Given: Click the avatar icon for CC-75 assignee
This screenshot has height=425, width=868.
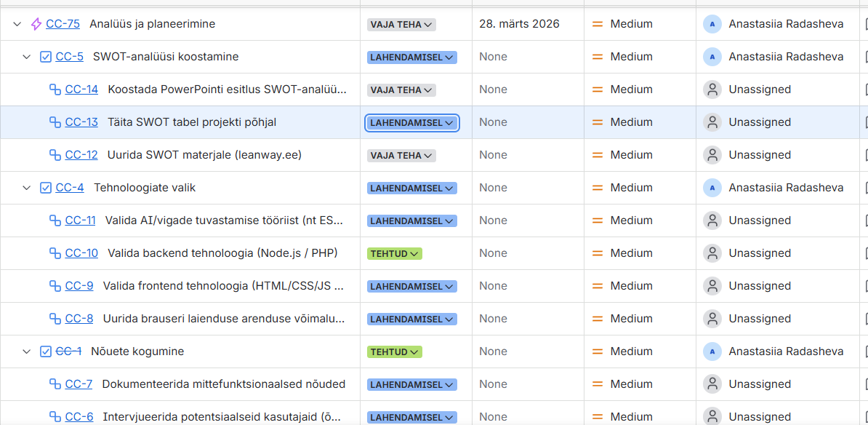Looking at the screenshot, I should 712,24.
